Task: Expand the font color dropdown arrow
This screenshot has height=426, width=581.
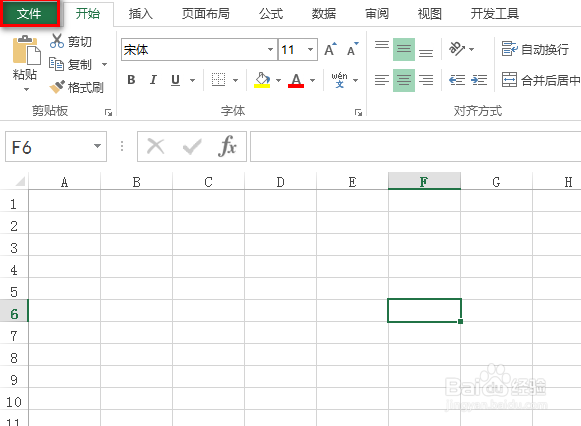Action: click(312, 80)
